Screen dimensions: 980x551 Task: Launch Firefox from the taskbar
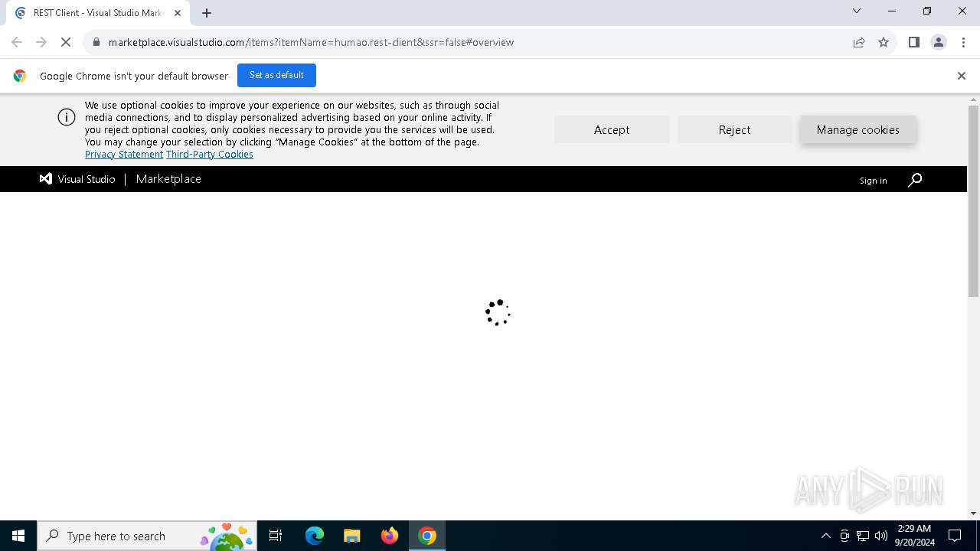(x=390, y=536)
